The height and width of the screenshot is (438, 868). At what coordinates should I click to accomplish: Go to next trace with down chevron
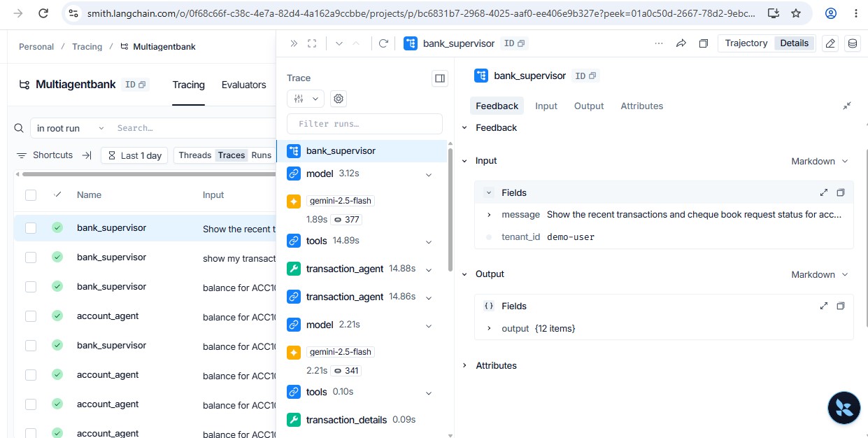[x=339, y=43]
